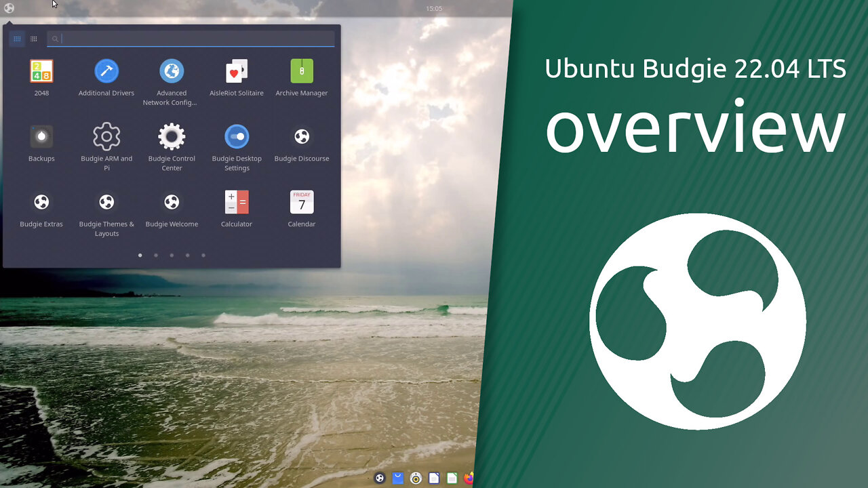Go to second page of app grid
This screenshot has width=868, height=488.
[156, 256]
